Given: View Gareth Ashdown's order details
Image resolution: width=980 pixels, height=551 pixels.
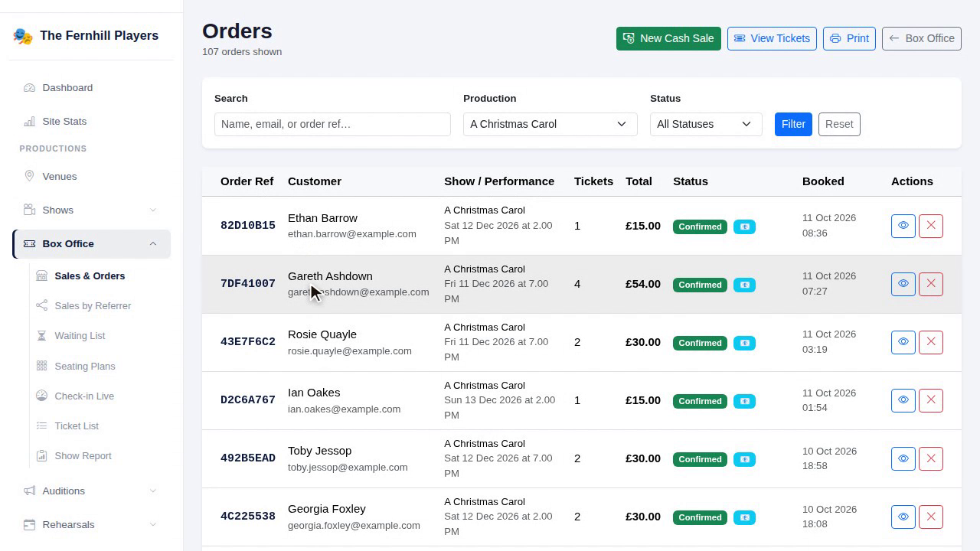Looking at the screenshot, I should tap(903, 284).
